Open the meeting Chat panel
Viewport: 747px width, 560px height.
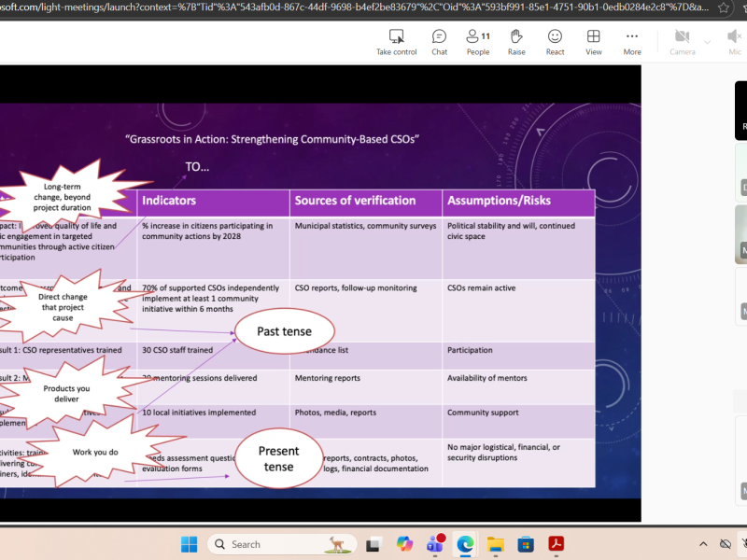(439, 41)
